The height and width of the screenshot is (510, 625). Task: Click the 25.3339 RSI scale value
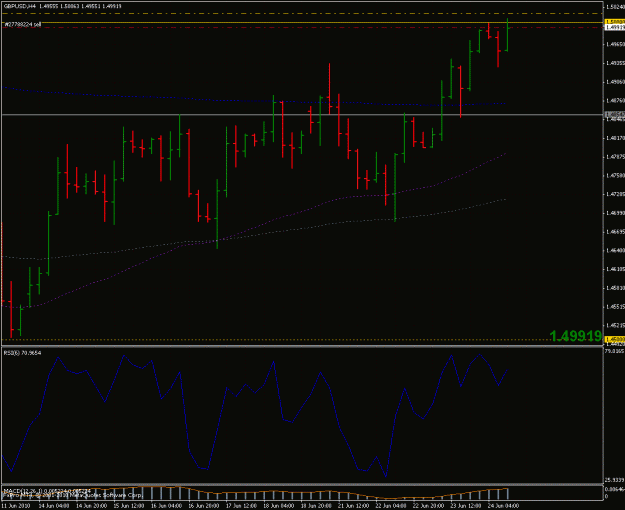615,480
